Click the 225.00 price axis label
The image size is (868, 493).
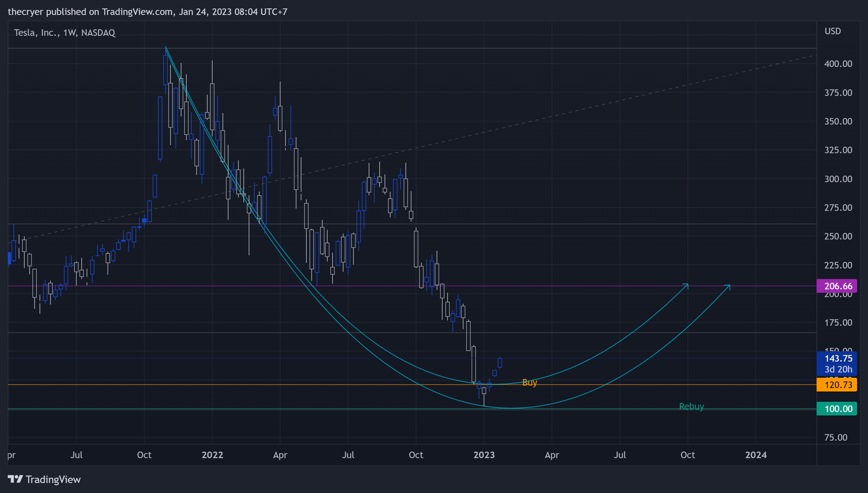(838, 265)
